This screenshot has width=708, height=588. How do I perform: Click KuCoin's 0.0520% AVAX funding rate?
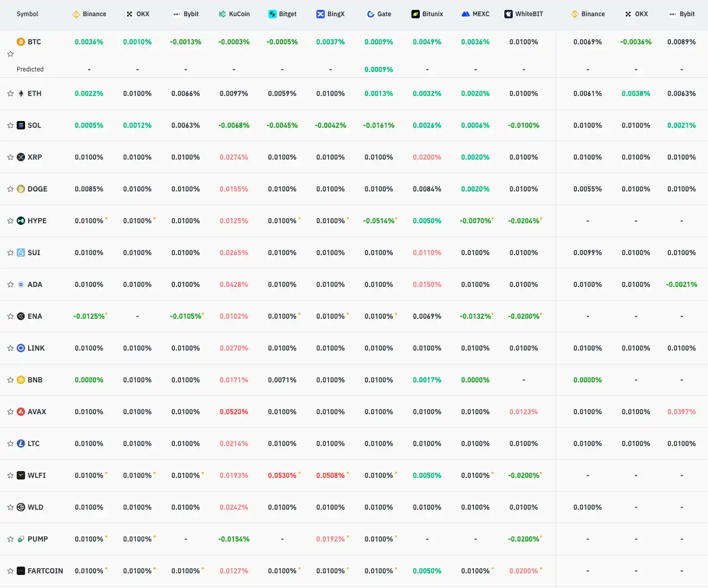(234, 412)
